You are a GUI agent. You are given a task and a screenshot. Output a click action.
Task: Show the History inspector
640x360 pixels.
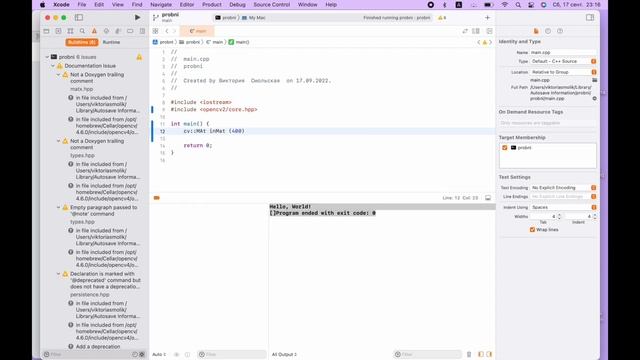pos(548,31)
